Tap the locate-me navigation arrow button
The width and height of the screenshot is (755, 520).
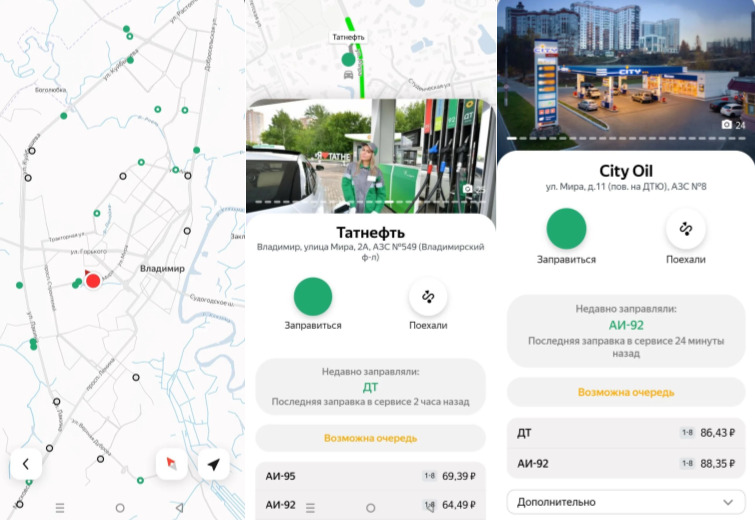tap(214, 464)
